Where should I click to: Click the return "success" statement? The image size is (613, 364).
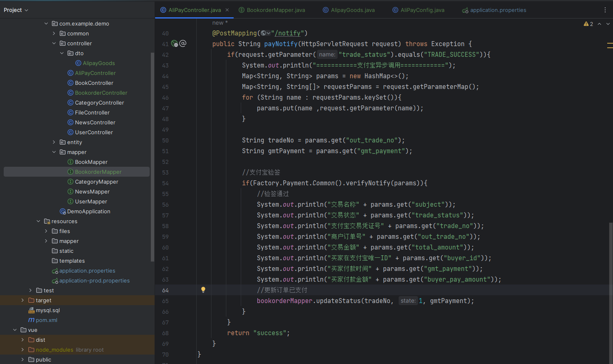[x=258, y=333]
